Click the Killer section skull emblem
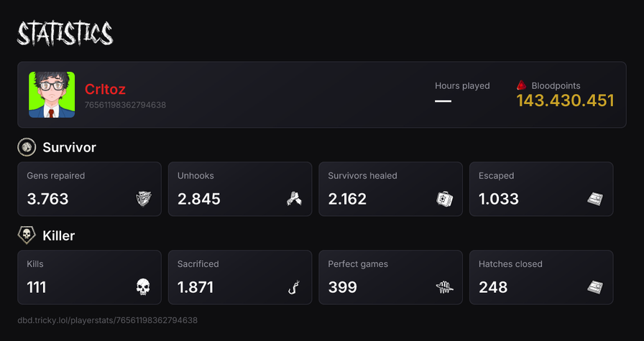Screen dimensions: 644x341 27,235
